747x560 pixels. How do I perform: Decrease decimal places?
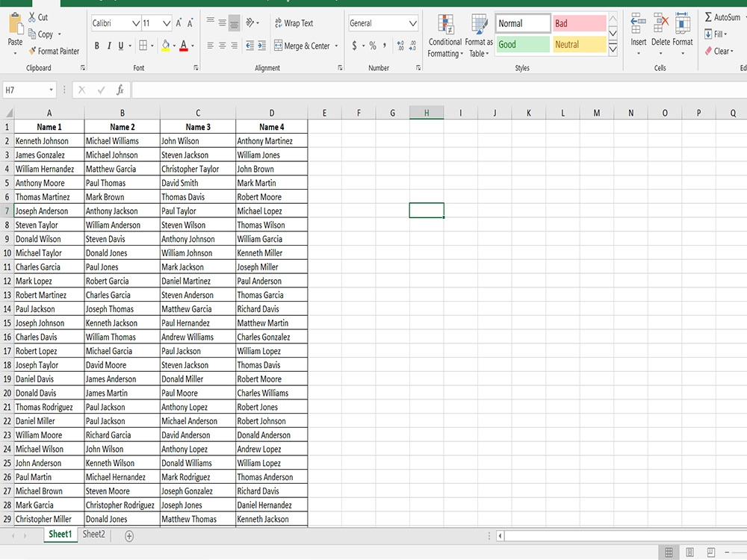pyautogui.click(x=412, y=46)
